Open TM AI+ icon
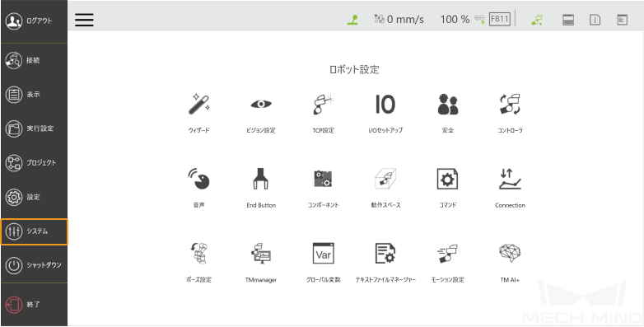 510,253
